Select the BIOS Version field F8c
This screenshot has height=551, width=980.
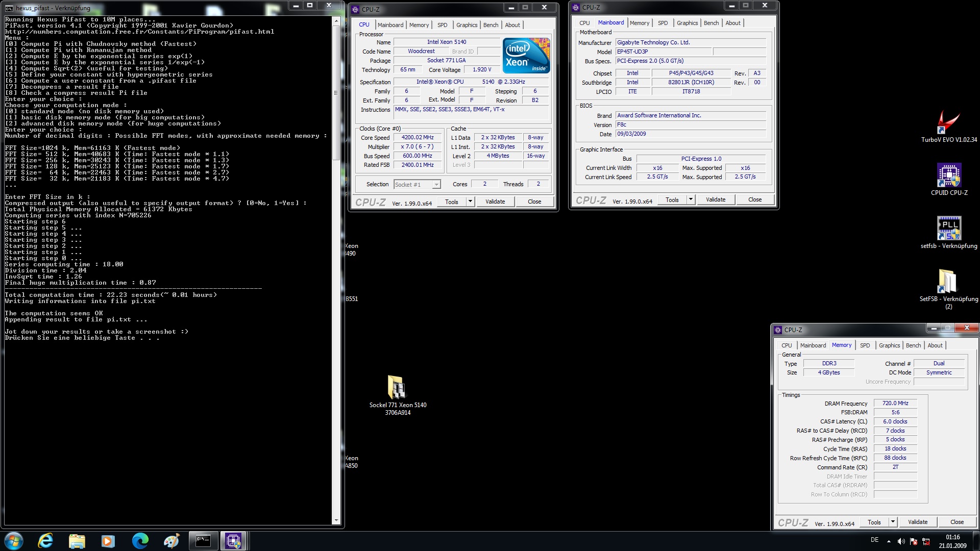coord(691,124)
